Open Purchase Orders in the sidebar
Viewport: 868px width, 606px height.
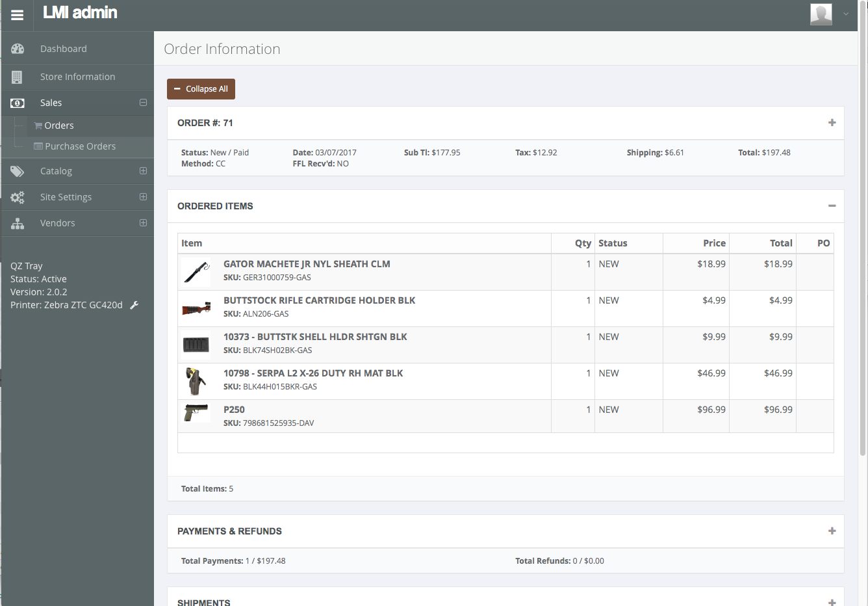[x=80, y=146]
